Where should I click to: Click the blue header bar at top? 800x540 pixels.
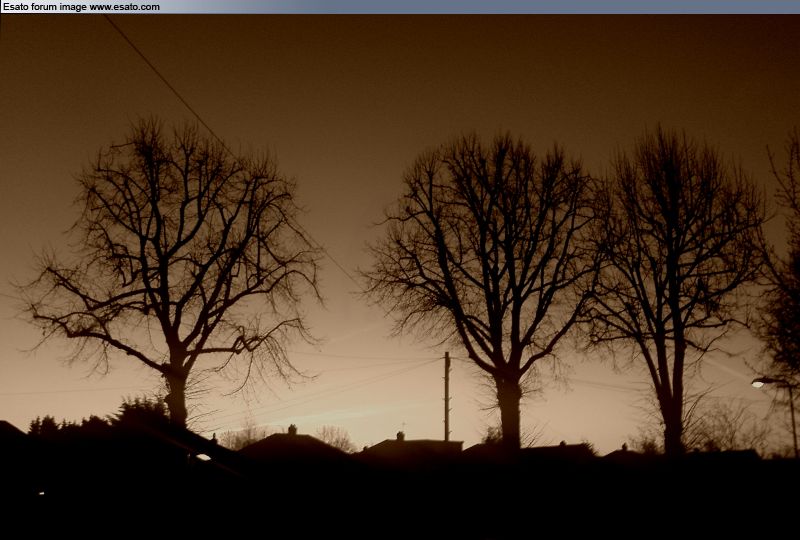[500, 7]
